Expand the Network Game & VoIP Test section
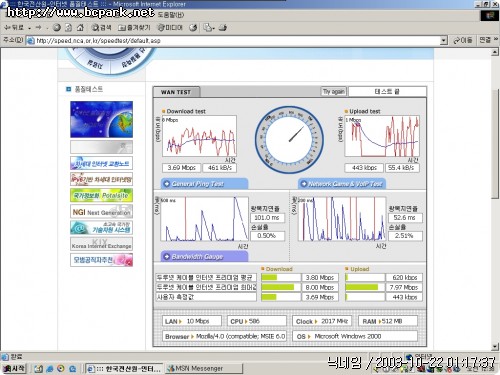 click(342, 184)
